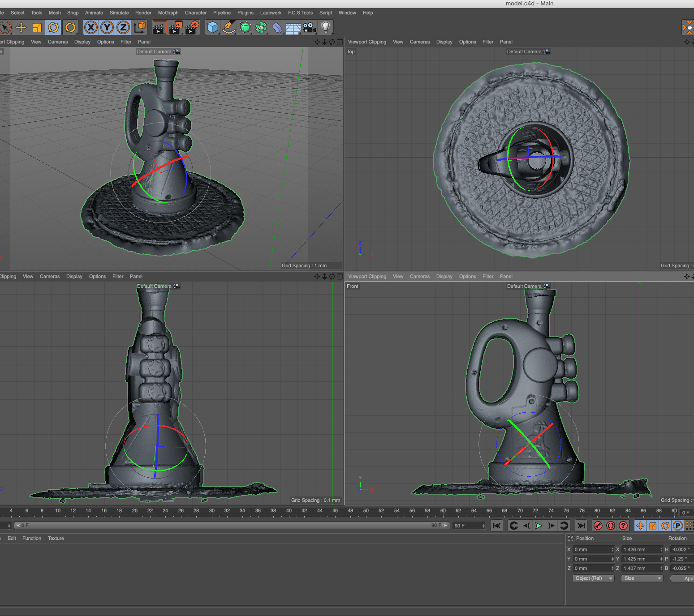Select the Move tool in the top toolbar
The height and width of the screenshot is (616, 694).
21,28
